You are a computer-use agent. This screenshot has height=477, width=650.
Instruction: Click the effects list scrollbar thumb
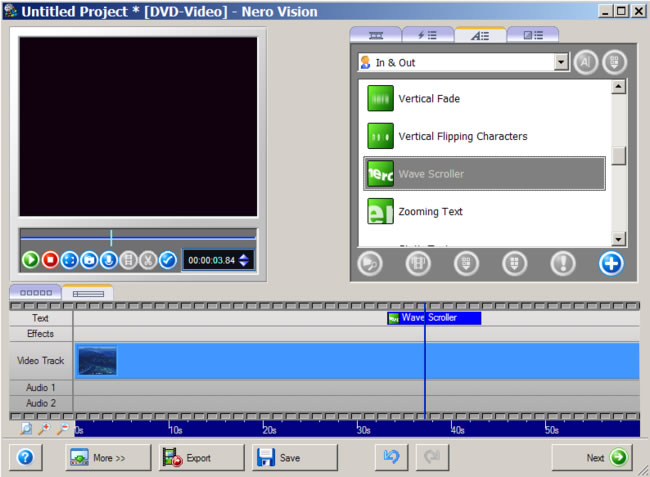coord(618,156)
